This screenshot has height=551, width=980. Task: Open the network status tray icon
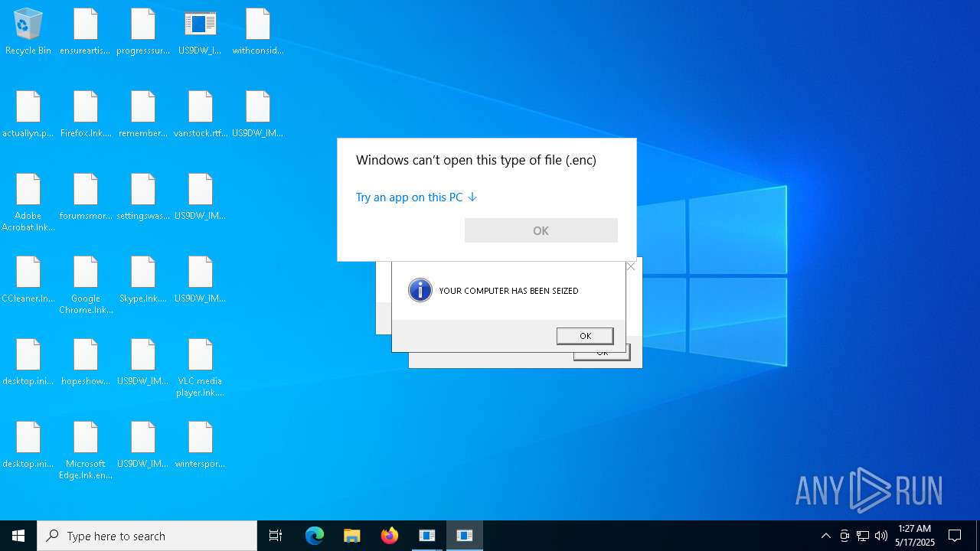tap(863, 536)
